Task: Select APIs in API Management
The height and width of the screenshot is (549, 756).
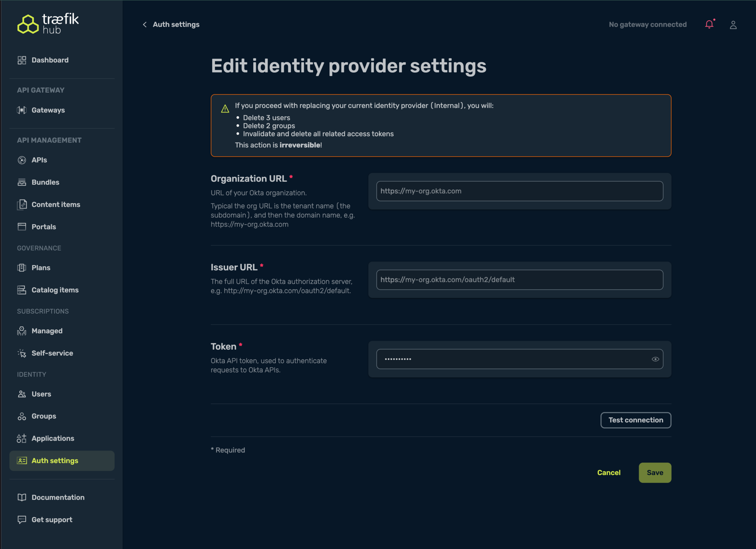Action: [62, 160]
